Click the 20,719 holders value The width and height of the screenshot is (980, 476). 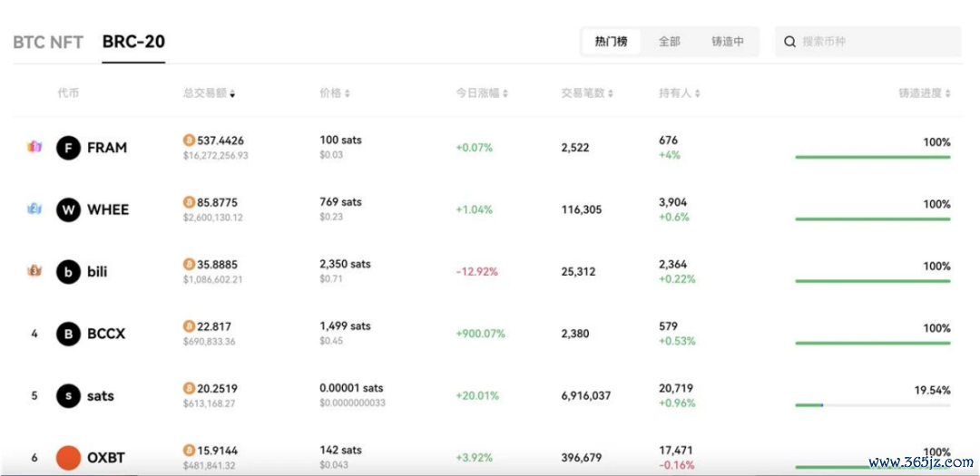[x=676, y=389]
